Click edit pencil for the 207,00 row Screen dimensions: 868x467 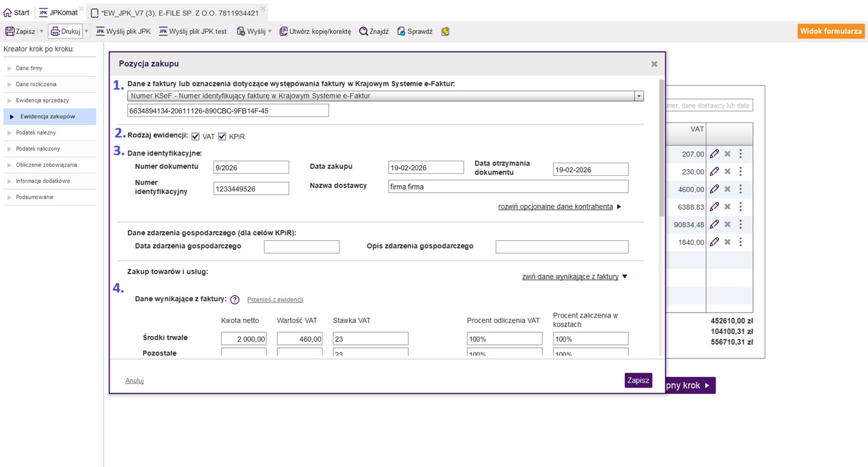coord(714,154)
